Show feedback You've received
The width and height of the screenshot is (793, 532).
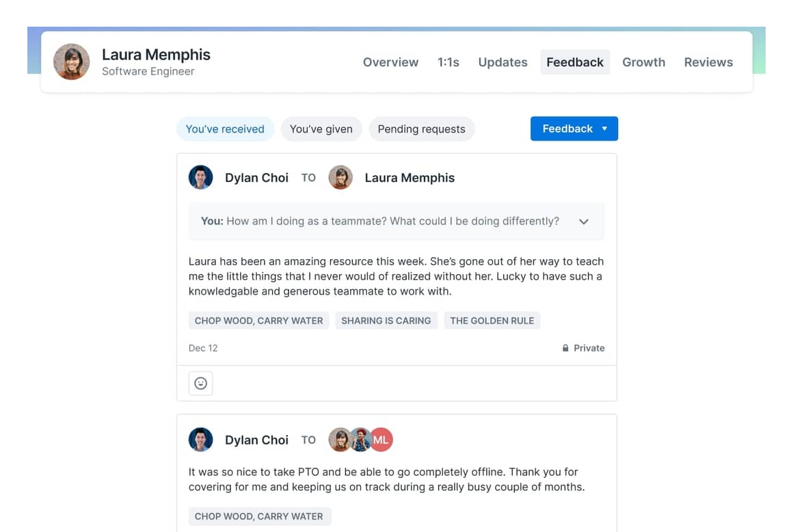coord(225,129)
